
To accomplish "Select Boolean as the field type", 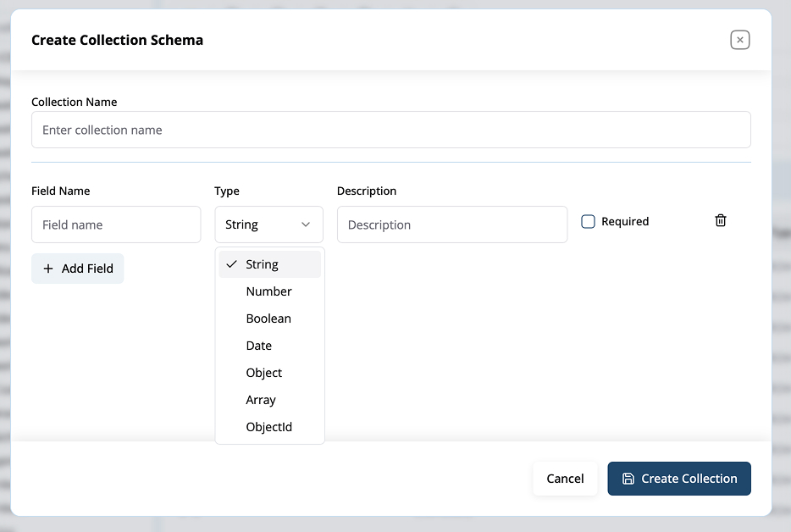I will click(x=268, y=319).
